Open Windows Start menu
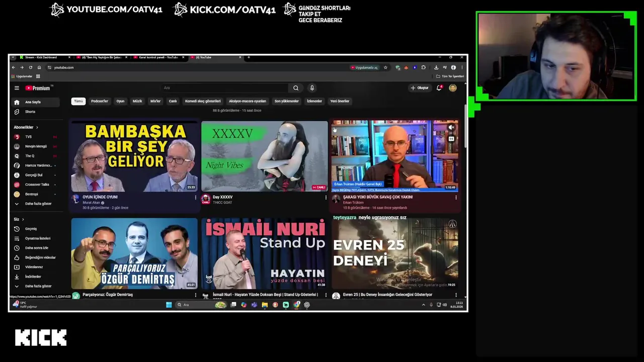The width and height of the screenshot is (644, 362). 169,305
